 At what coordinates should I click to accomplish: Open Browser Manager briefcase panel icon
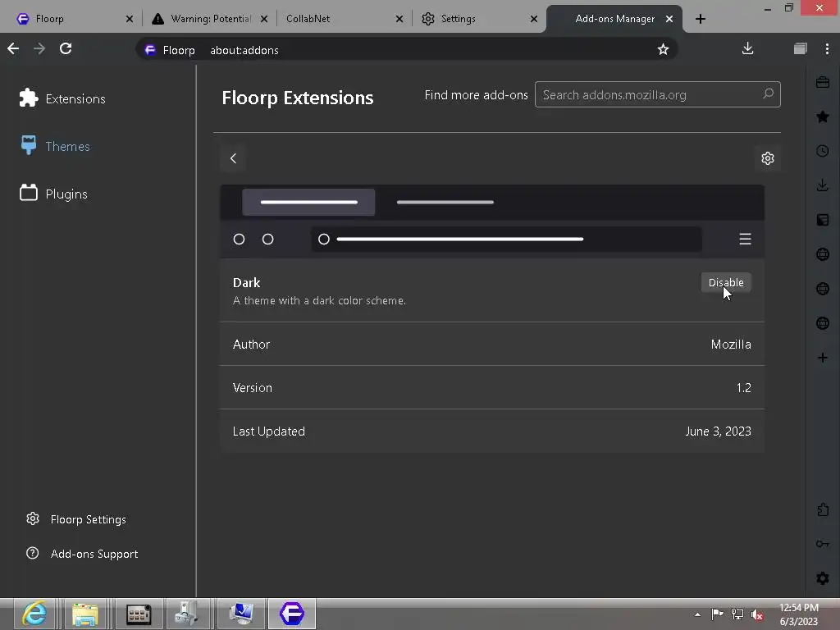(822, 82)
